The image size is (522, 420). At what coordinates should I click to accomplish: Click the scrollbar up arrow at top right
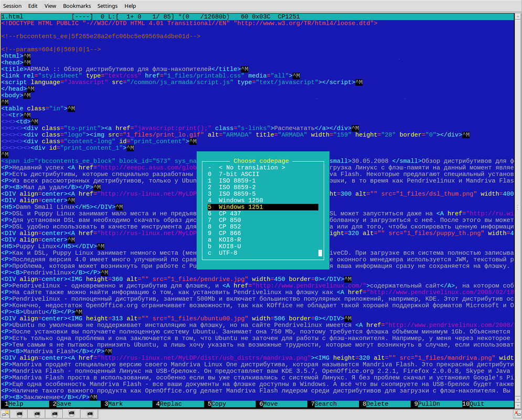pos(518,16)
